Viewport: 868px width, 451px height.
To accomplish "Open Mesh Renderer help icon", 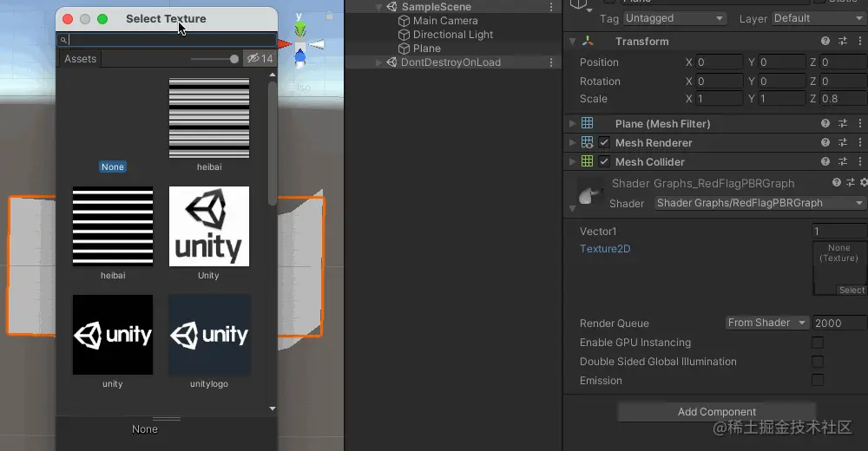I will 825,143.
